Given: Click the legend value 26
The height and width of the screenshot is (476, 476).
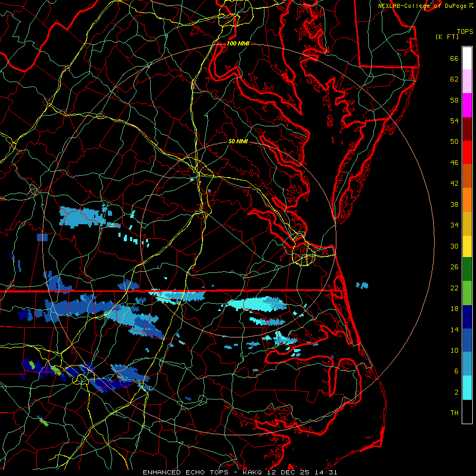Looking at the screenshot, I should [454, 267].
